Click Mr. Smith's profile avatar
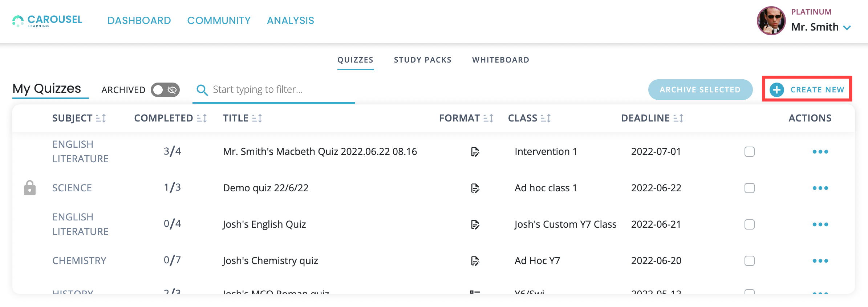Viewport: 868px width, 307px height. tap(771, 21)
